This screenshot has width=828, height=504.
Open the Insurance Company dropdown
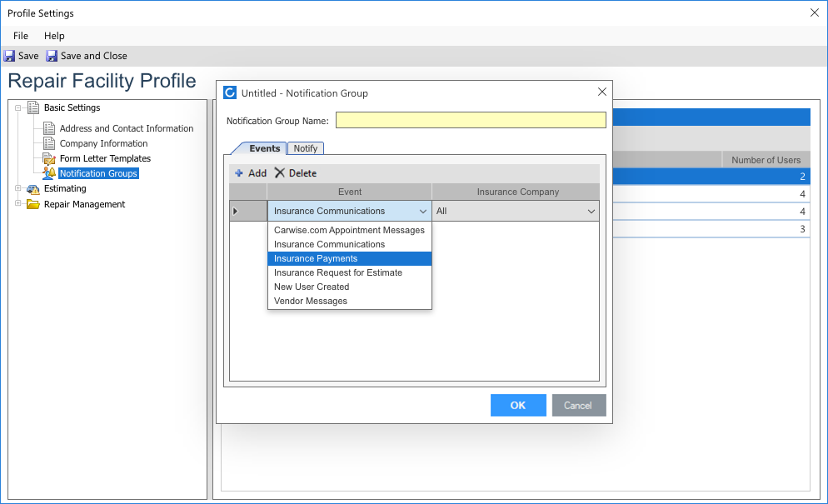(x=591, y=212)
